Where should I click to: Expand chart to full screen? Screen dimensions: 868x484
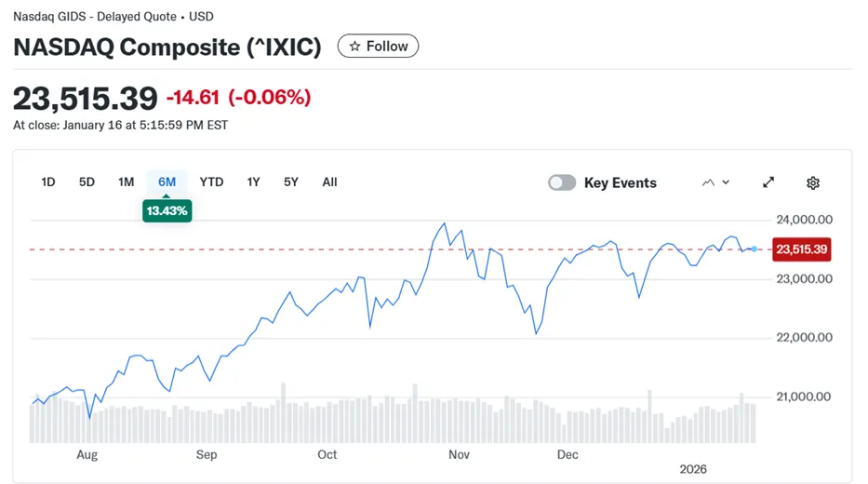click(768, 182)
